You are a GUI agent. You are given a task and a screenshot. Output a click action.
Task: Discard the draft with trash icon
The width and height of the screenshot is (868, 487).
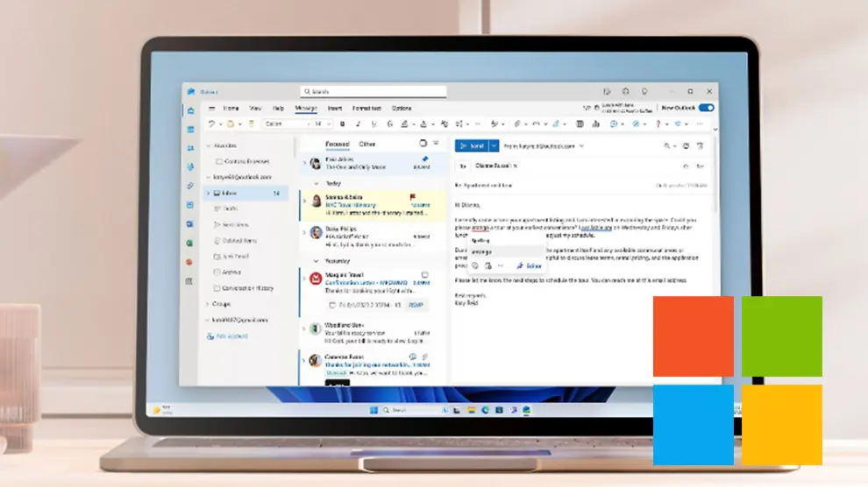[700, 146]
